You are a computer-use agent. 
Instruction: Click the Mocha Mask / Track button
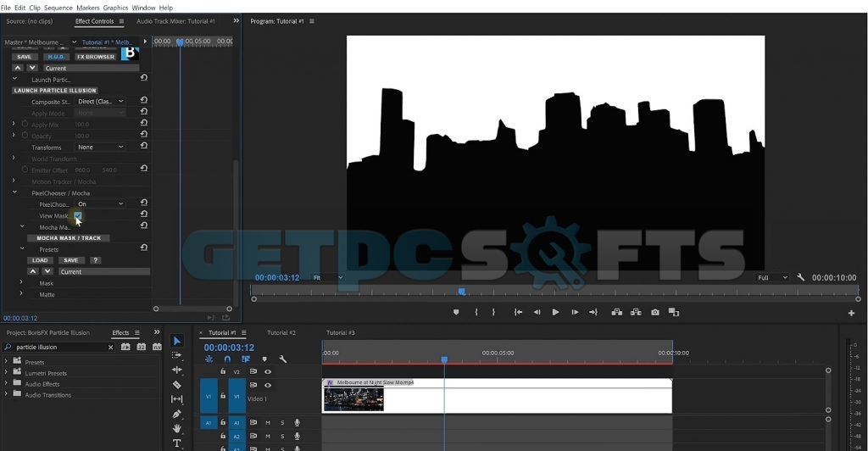click(69, 238)
